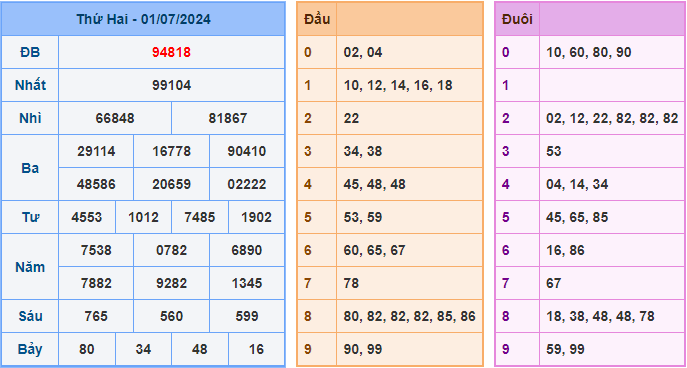687x368 pixels.
Task: Click Đầu values '80, 82, 82, 82, 85, 86'
Action: (x=410, y=316)
